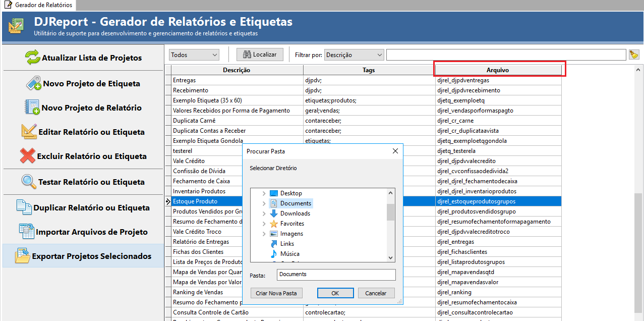The height and width of the screenshot is (321, 644).
Task: Sort by the Arquivo column header
Action: pos(497,70)
